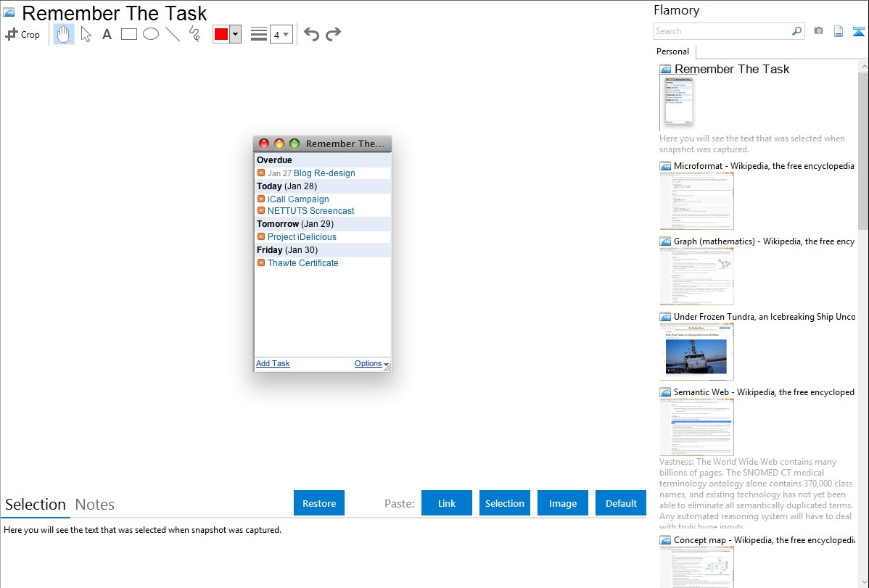Open the Graph (mathematics) snapshot thumbnail
Viewport: 869px width, 588px height.
(696, 276)
